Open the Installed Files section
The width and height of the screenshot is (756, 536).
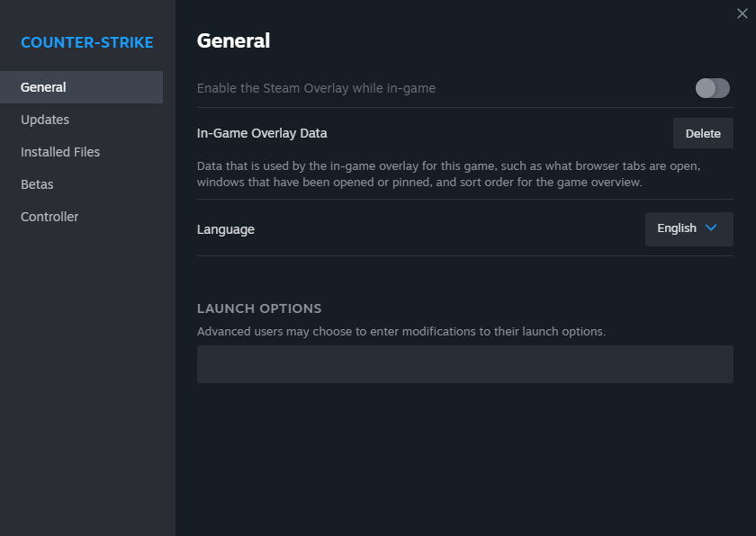point(60,152)
